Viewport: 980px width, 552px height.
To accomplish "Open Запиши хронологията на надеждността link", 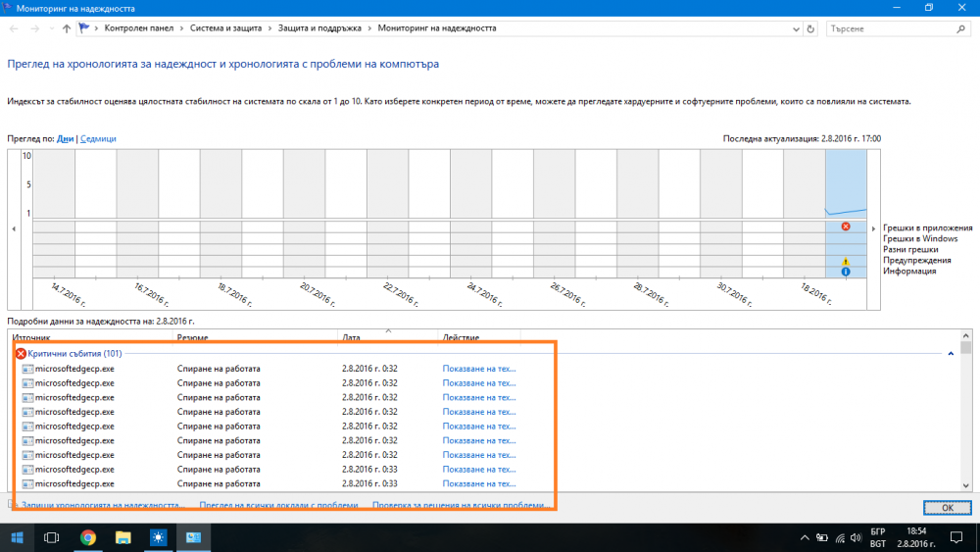I will [x=103, y=505].
